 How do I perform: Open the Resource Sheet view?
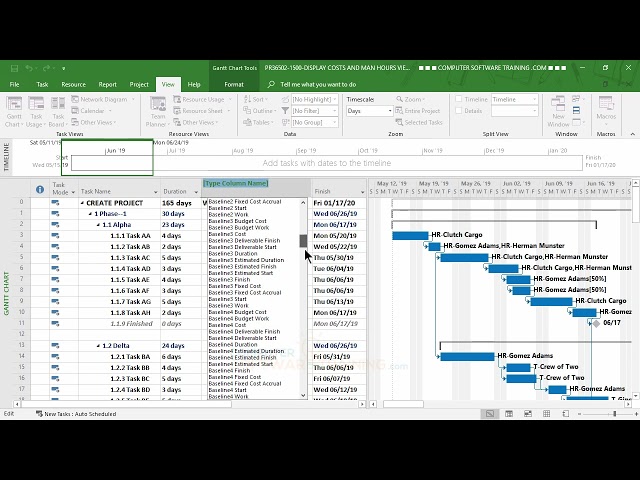point(202,111)
